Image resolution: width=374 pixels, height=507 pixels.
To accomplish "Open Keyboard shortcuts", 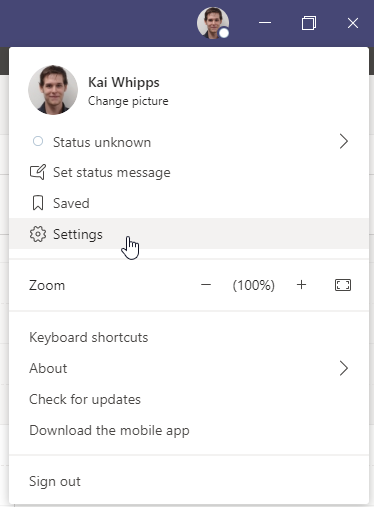I will 189,337.
